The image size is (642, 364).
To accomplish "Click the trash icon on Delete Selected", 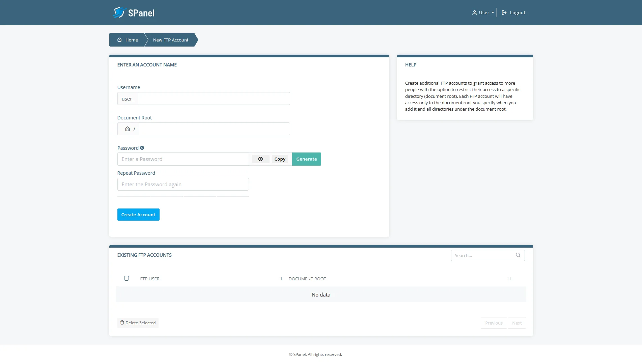I will 122,323.
